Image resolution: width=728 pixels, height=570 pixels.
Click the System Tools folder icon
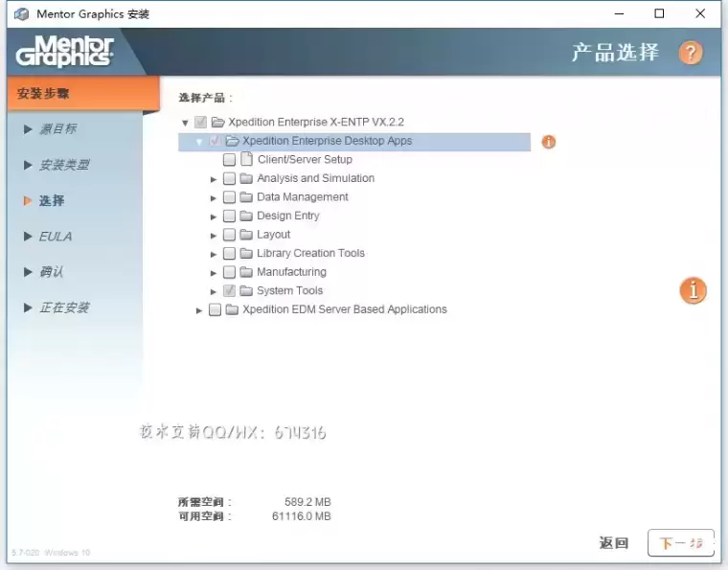246,290
